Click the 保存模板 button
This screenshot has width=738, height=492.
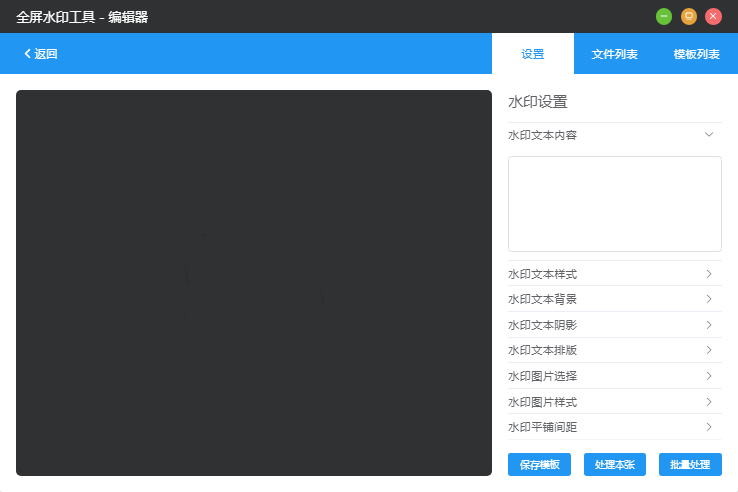tap(540, 465)
